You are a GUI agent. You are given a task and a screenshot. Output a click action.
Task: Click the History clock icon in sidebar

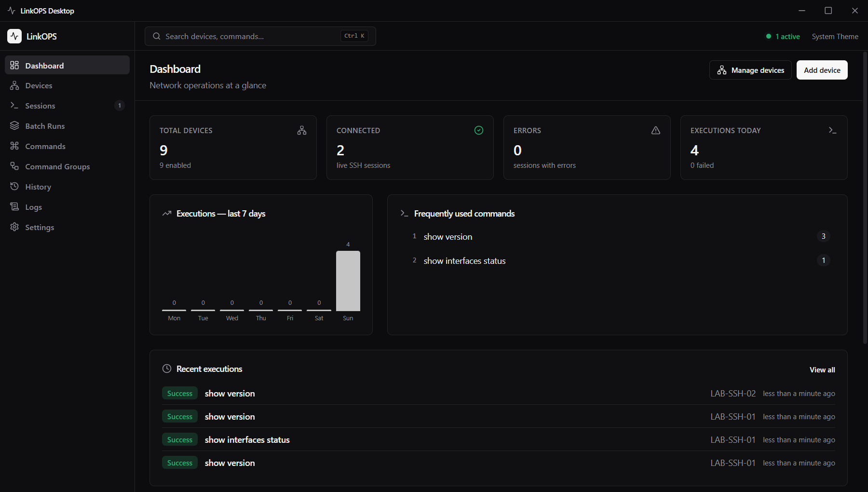point(14,186)
